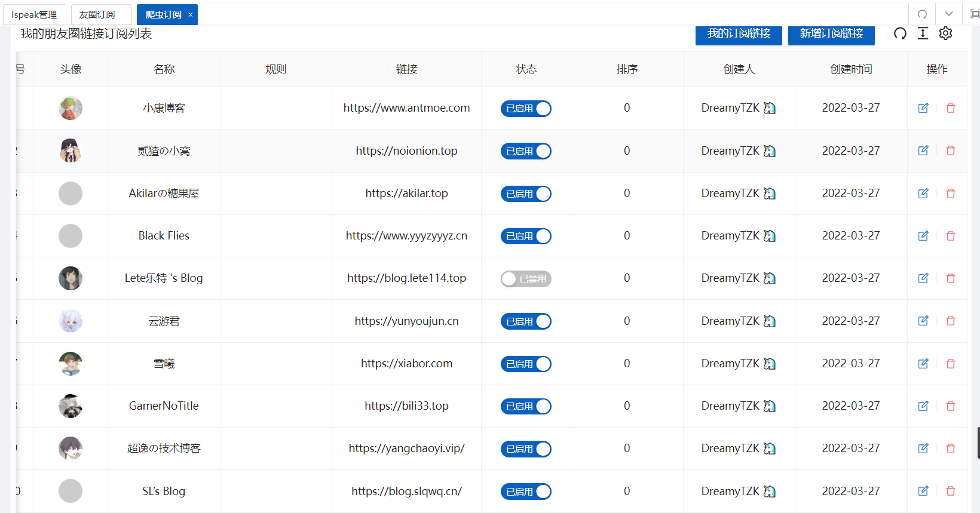Enable Lete乐特 's Blog status switch
980x513 pixels.
(526, 279)
